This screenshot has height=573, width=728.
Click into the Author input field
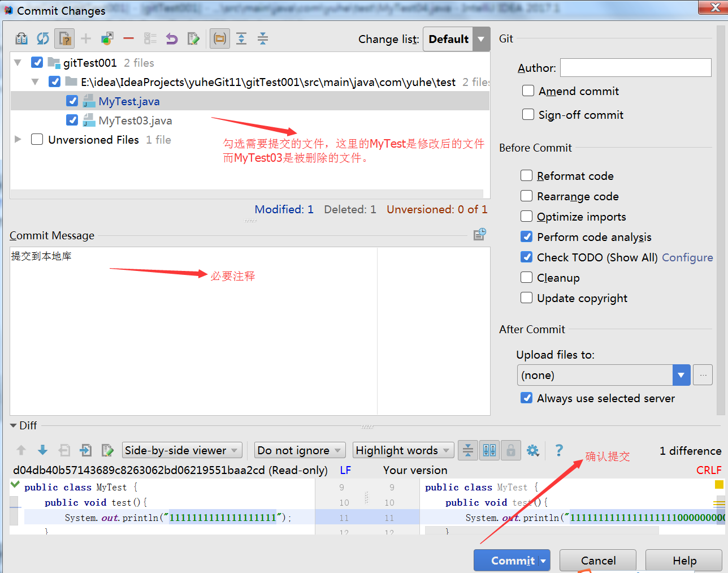pyautogui.click(x=635, y=68)
